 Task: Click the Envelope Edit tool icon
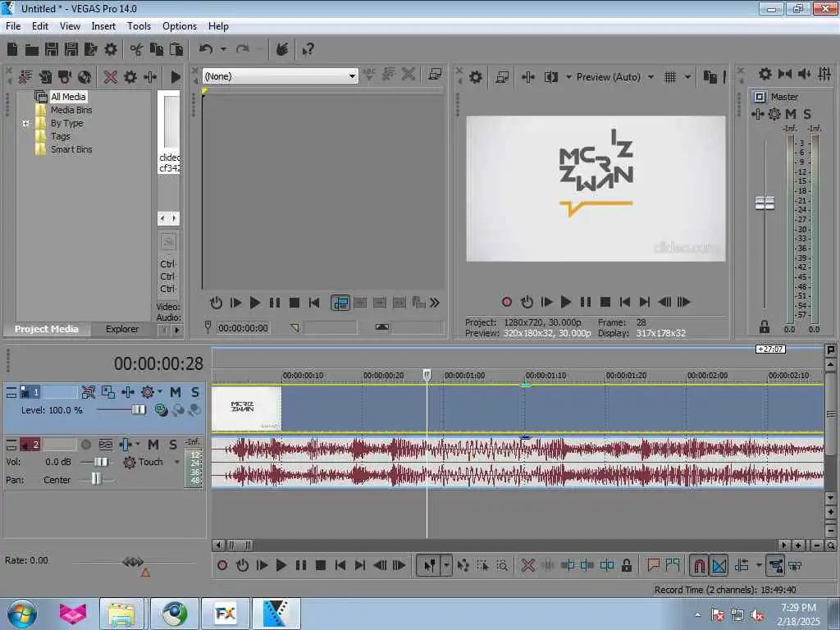(463, 565)
